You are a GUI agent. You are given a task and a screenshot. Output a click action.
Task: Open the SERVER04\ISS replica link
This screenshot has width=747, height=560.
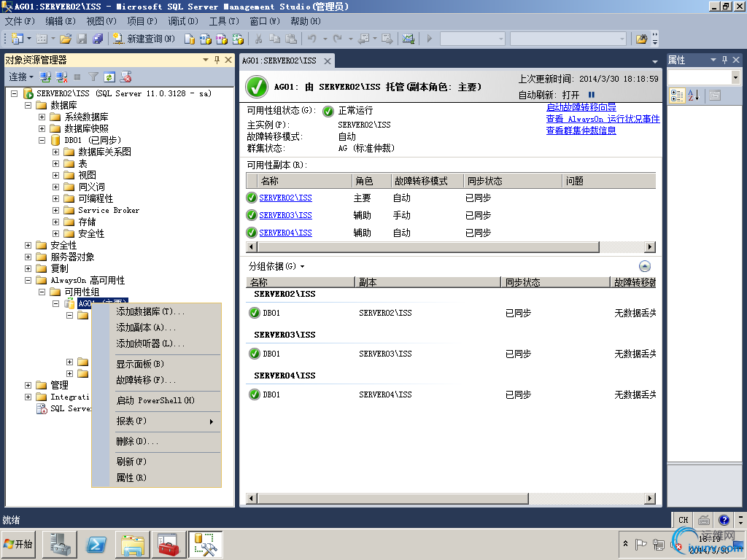click(x=285, y=233)
